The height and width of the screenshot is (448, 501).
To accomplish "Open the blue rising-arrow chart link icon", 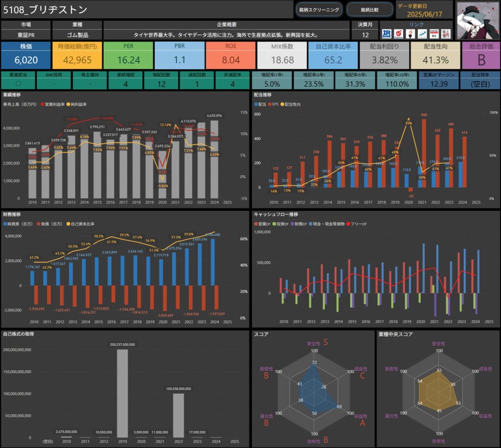I will [x=422, y=34].
